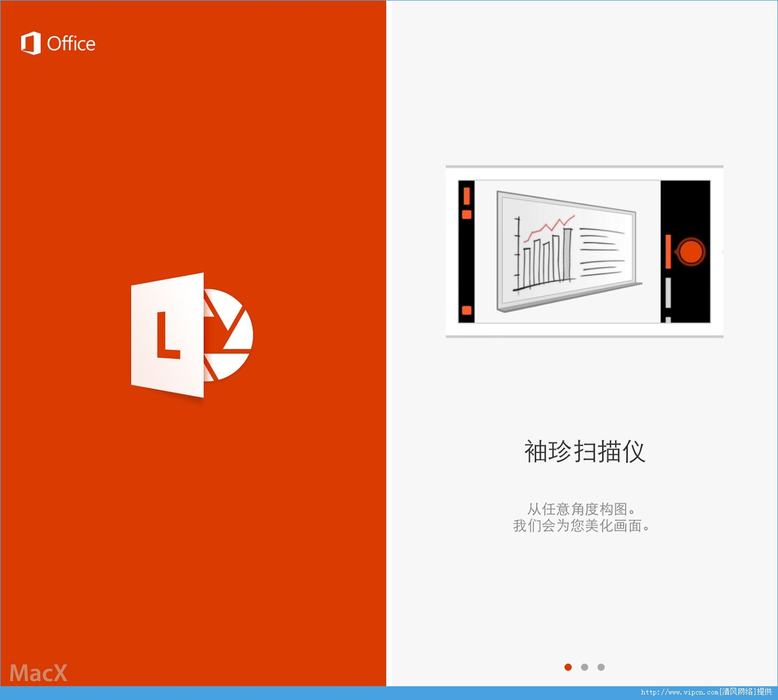Select the third page indicator dot
The height and width of the screenshot is (700, 778).
(x=601, y=667)
